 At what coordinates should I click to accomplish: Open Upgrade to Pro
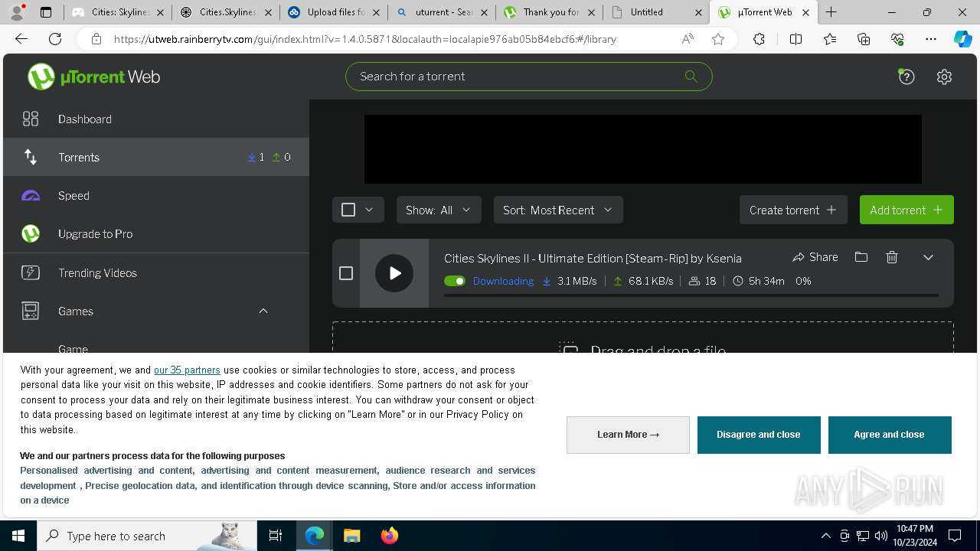156,233
